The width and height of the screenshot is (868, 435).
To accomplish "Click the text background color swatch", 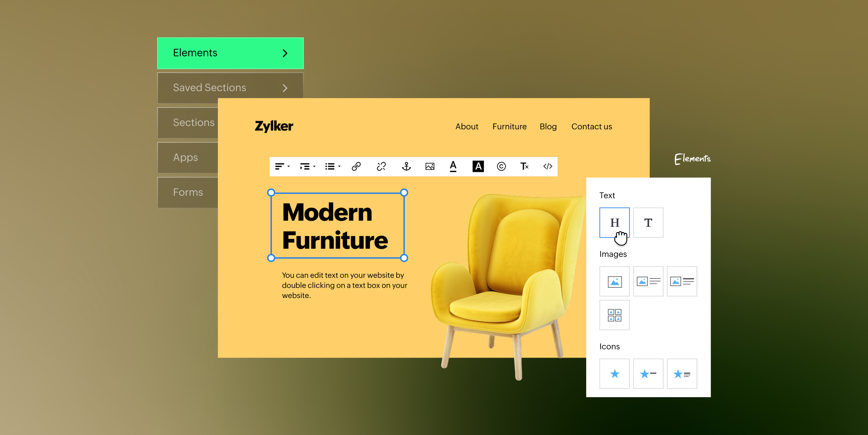I will tap(478, 166).
